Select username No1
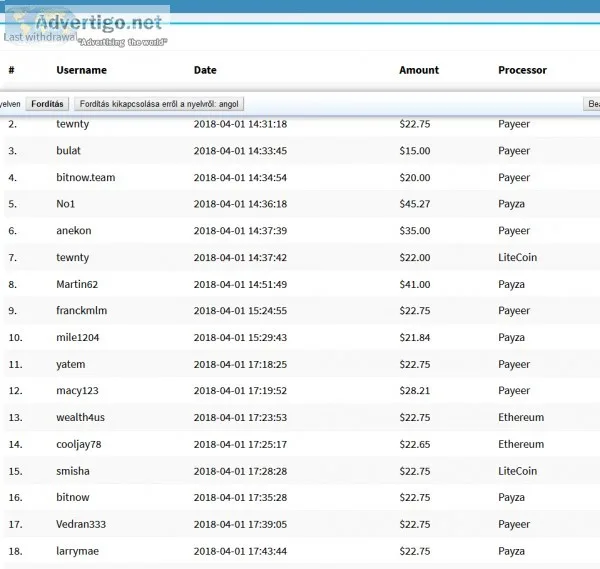 65,204
